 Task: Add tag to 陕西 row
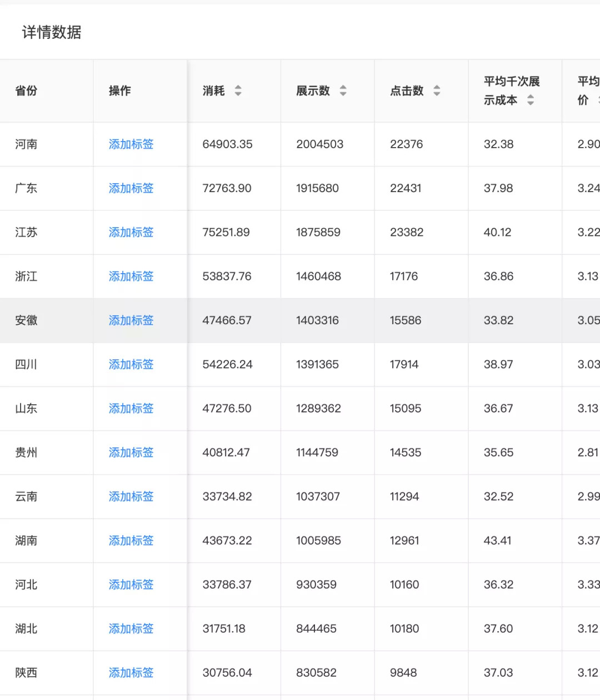[x=131, y=673]
